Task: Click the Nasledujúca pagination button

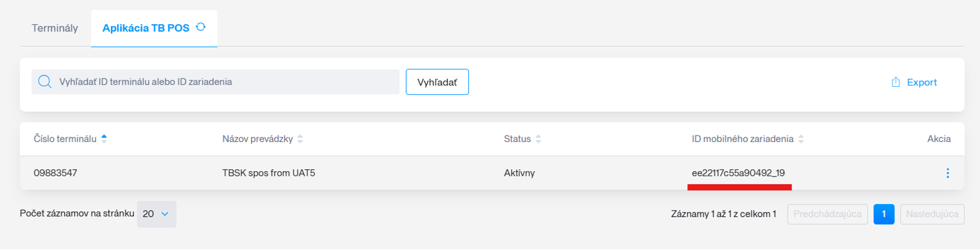Action: [932, 214]
